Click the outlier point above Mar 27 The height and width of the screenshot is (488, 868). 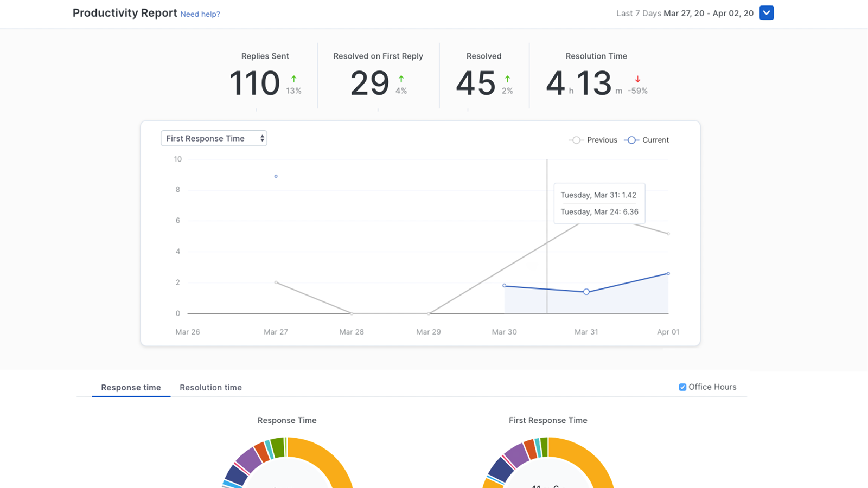pos(276,176)
